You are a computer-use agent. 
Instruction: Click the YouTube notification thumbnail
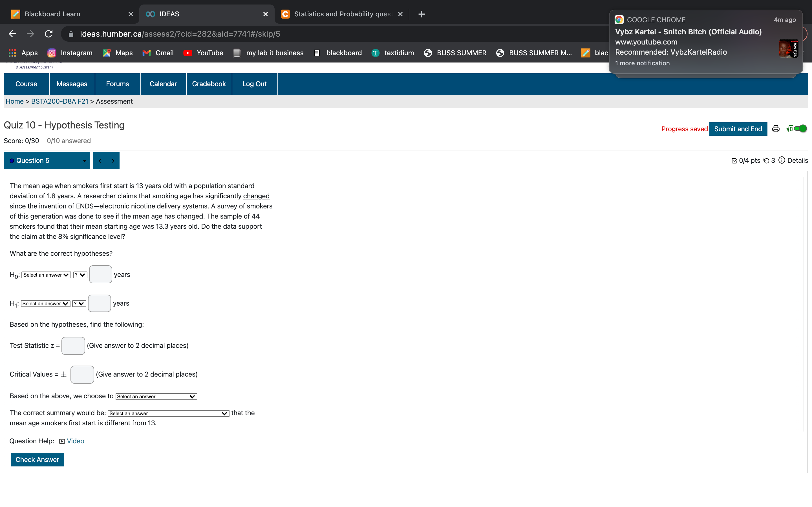coord(788,49)
